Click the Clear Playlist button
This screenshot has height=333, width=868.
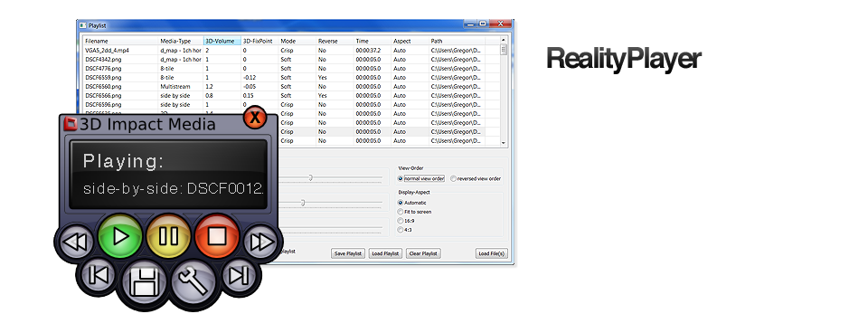pos(423,253)
